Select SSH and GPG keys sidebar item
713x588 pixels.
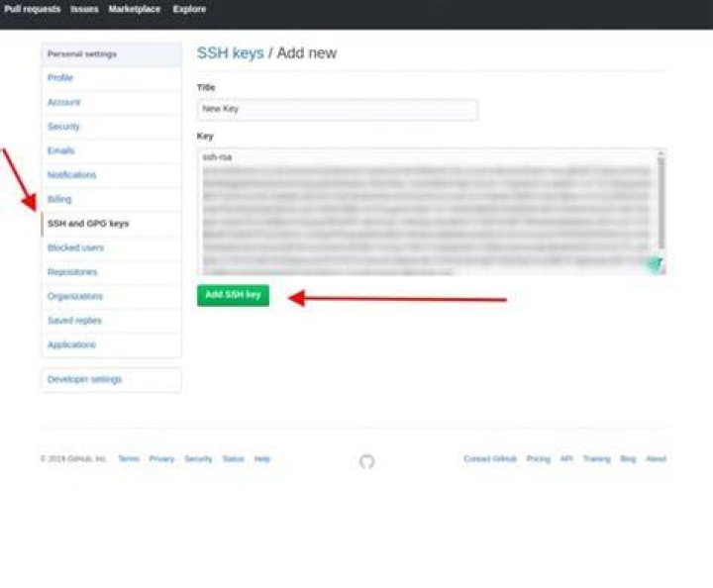coord(111,224)
